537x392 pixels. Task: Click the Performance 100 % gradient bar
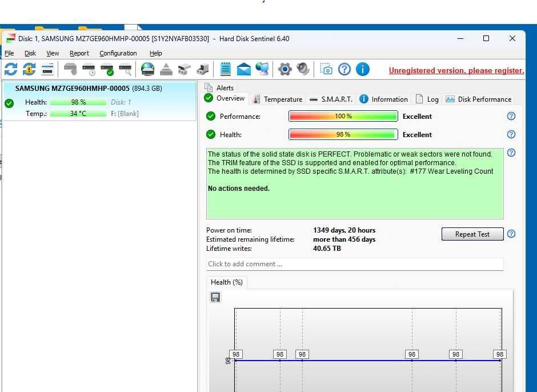[x=343, y=116]
